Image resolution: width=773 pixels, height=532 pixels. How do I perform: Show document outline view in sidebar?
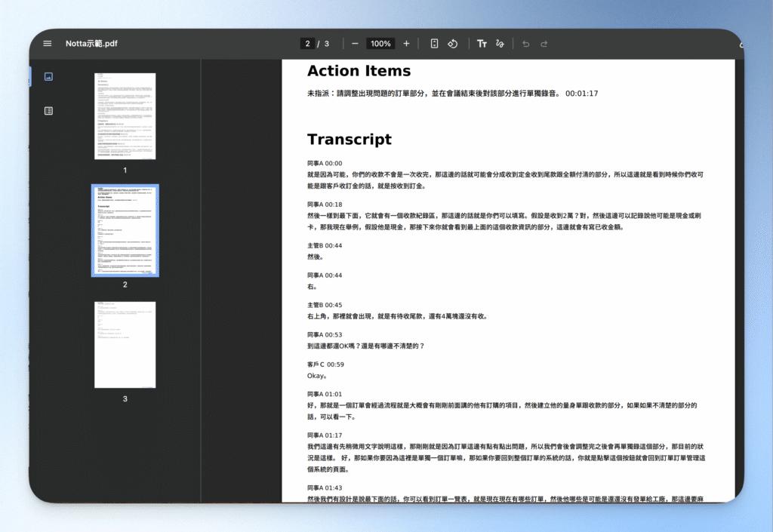click(48, 111)
